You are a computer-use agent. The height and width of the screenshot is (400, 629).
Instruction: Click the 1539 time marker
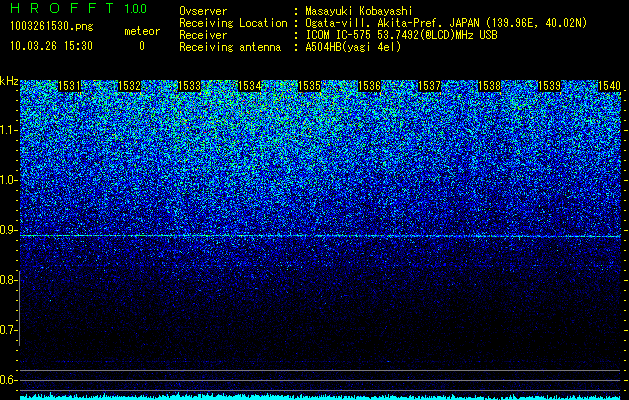[x=549, y=86]
